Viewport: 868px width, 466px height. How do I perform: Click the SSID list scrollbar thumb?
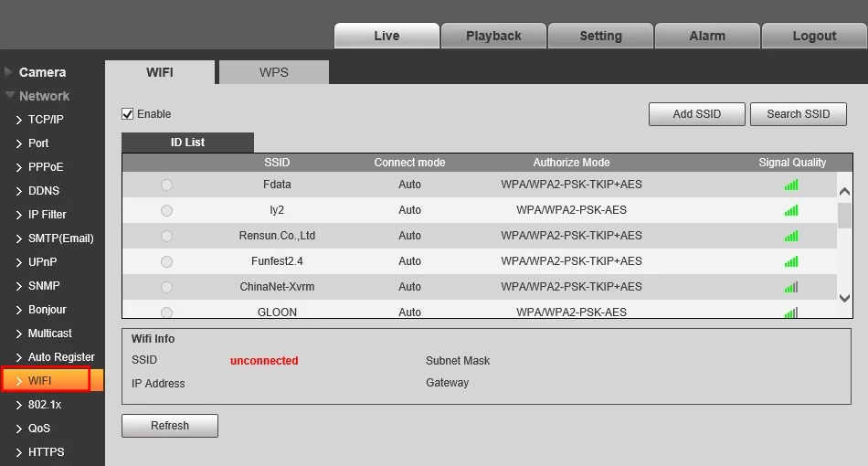coord(844,216)
